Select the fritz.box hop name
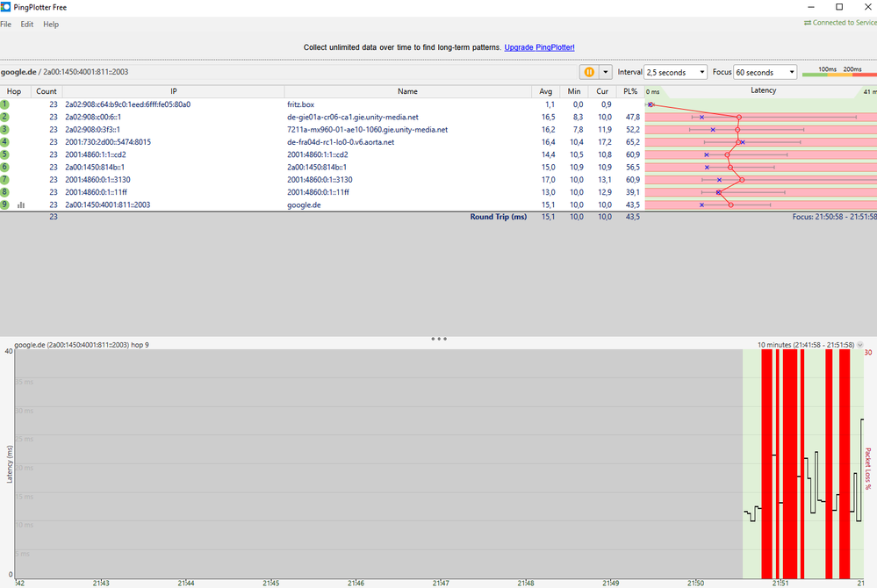This screenshot has width=877, height=588. 301,104
